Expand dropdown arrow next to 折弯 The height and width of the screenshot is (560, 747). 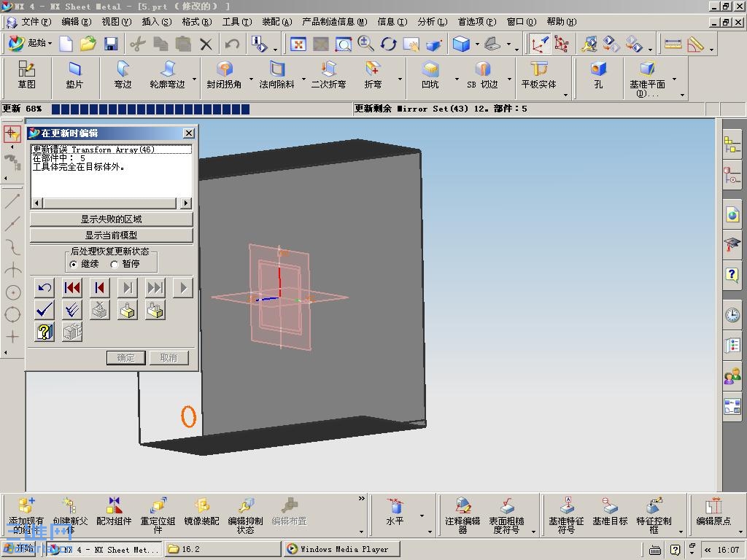click(400, 79)
